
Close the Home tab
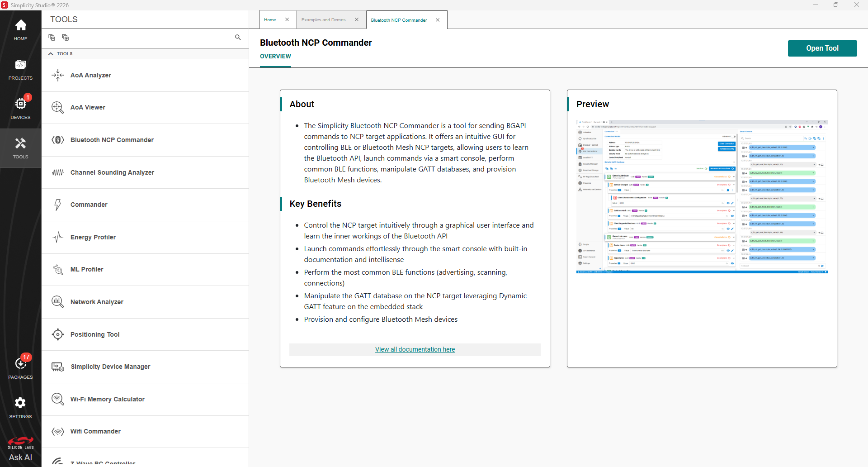point(287,19)
